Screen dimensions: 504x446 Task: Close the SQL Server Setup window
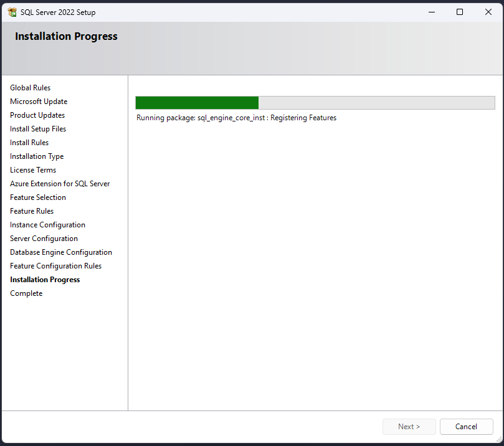tap(488, 12)
